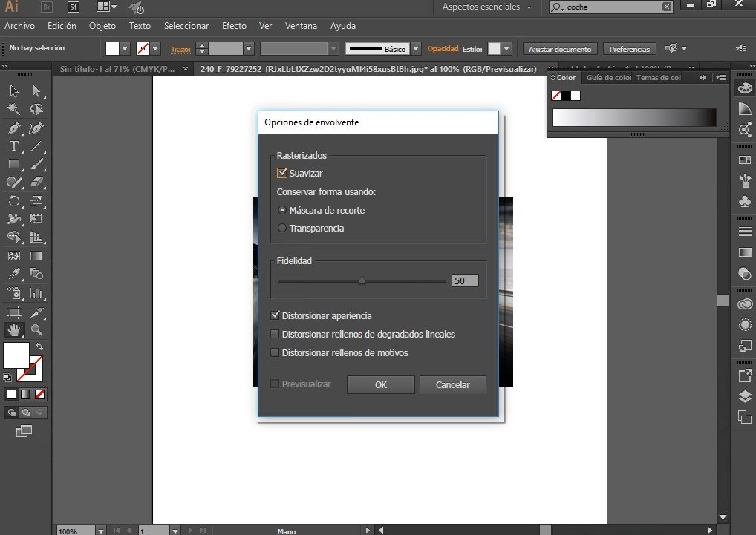Screen dimensions: 756x535
Task: Pick the Eyedropper tool
Action: coord(14,274)
